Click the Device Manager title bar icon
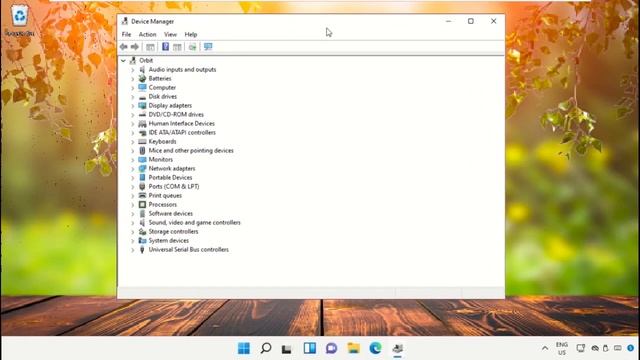 point(124,21)
